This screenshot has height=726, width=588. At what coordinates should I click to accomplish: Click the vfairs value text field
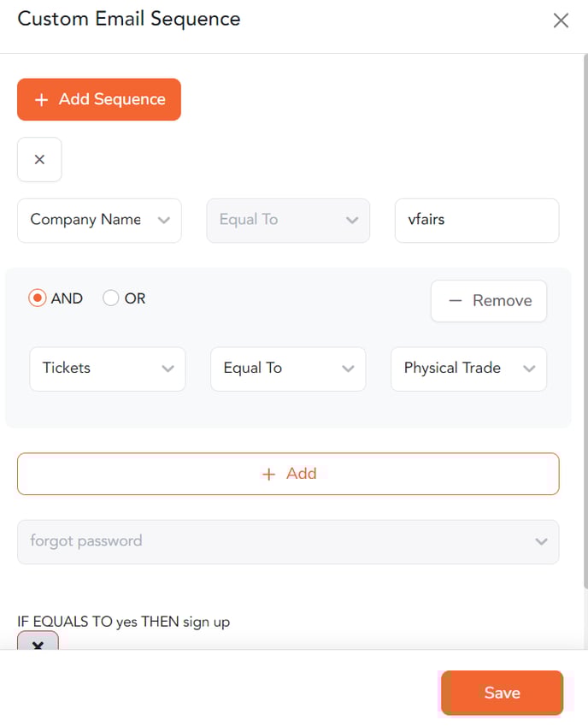coord(477,221)
